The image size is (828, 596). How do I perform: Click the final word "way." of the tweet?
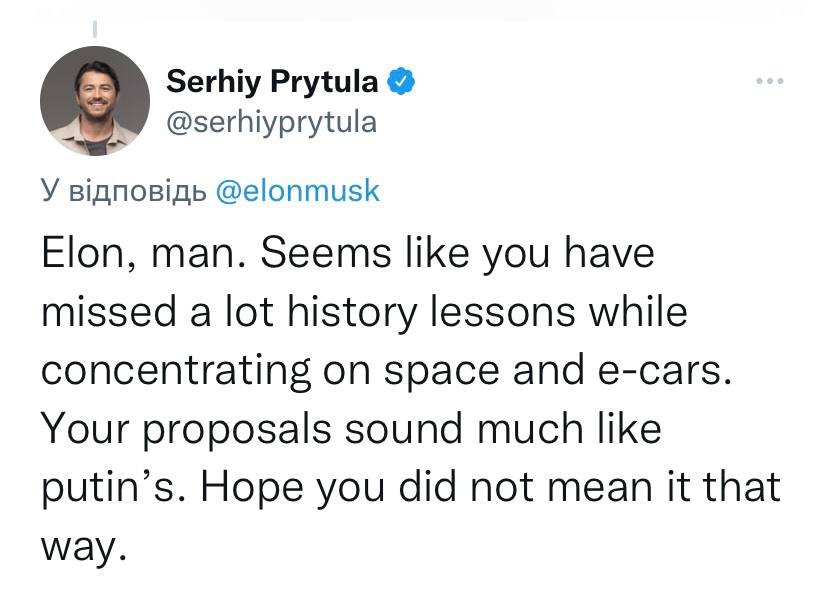[x=84, y=549]
